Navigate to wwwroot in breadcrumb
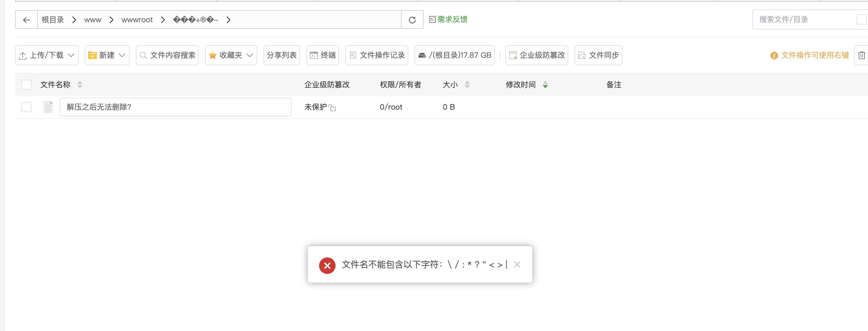The image size is (868, 331). 137,20
